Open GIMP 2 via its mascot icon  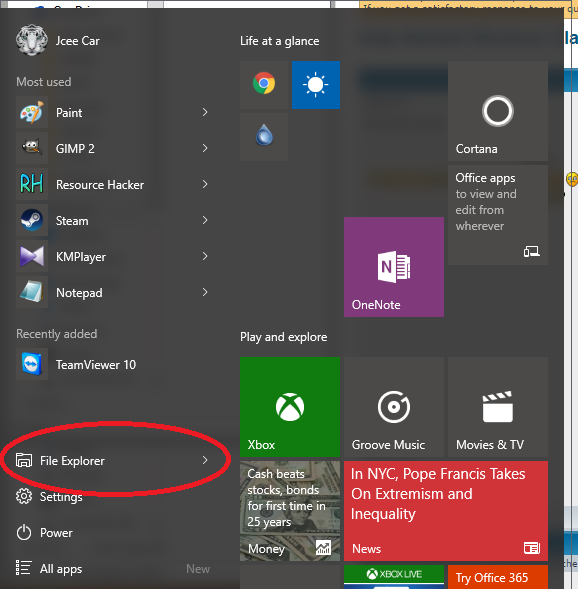pos(32,148)
